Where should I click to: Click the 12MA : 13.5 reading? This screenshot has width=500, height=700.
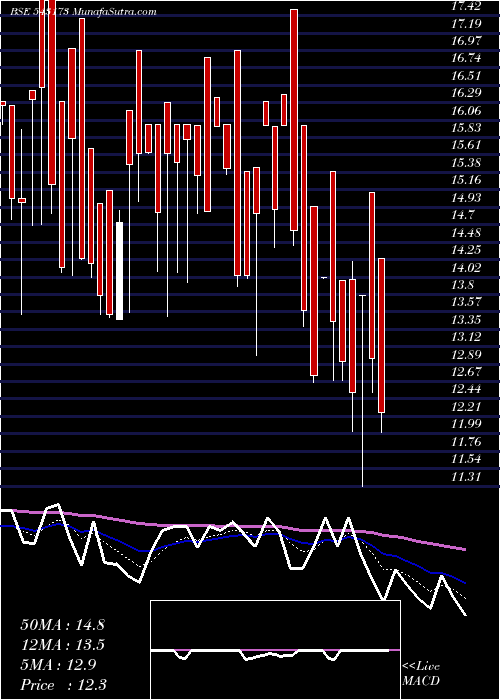(62, 645)
